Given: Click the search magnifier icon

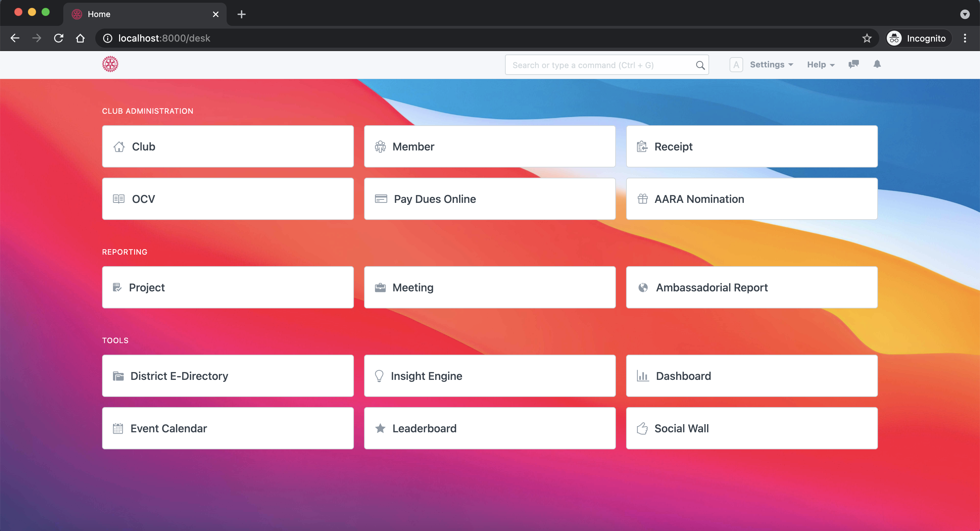Looking at the screenshot, I should 700,65.
